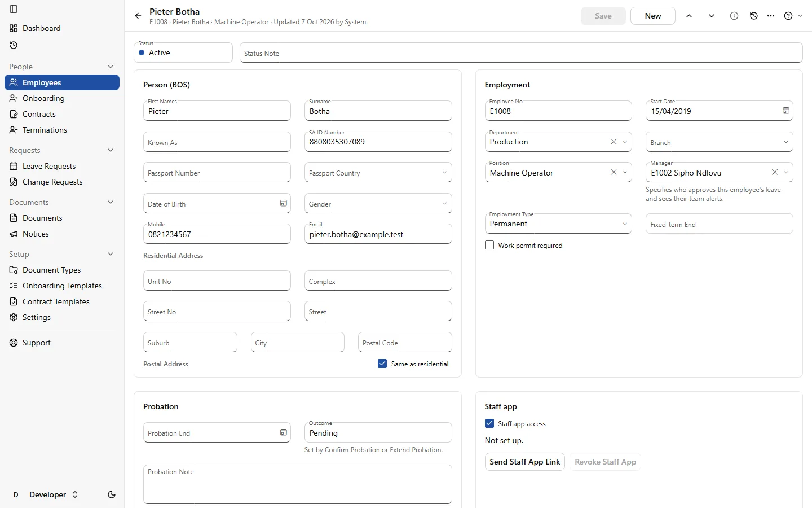The height and width of the screenshot is (508, 812).
Task: Collapse the Requests sidebar section
Action: point(111,150)
